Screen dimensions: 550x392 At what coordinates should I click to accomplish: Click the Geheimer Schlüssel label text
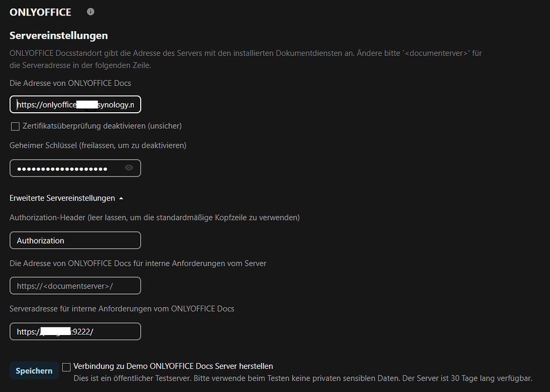[97, 145]
